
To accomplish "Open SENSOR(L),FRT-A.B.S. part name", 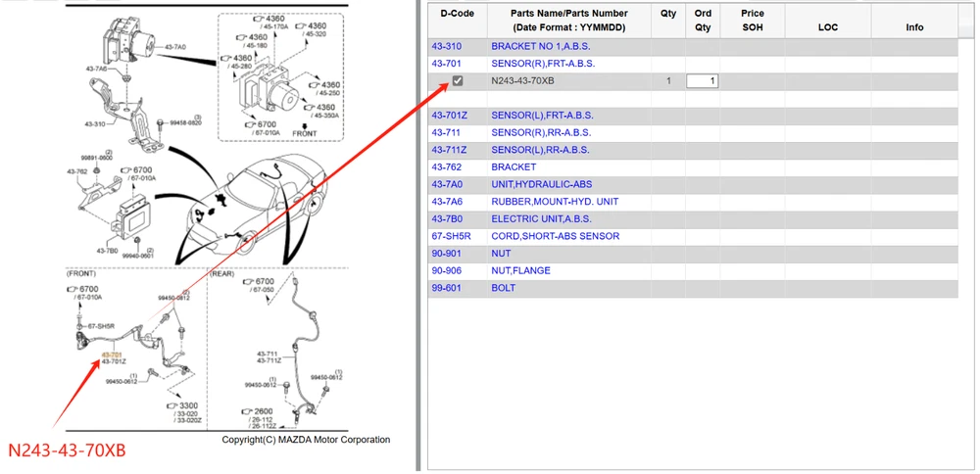I will click(542, 116).
